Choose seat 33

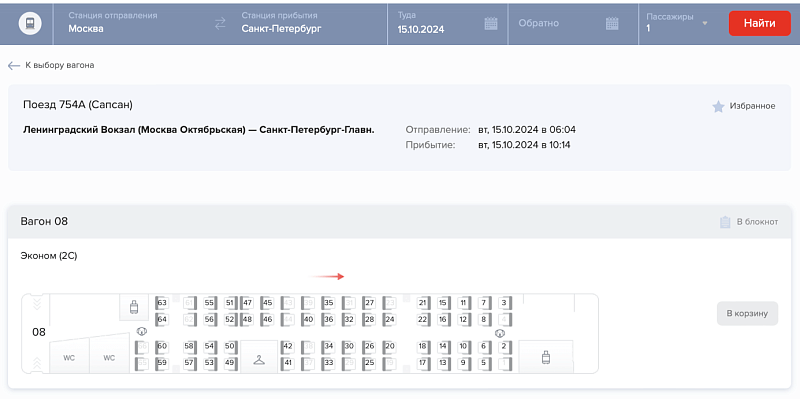[x=328, y=364]
